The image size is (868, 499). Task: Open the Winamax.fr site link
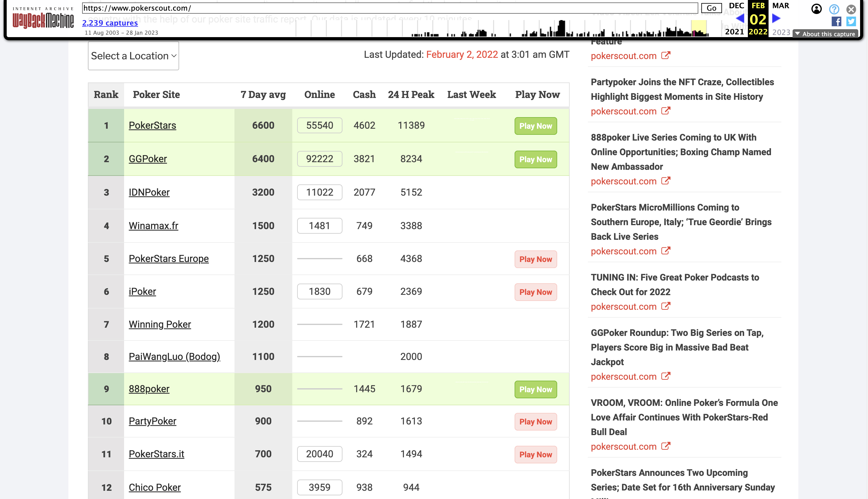(x=154, y=226)
